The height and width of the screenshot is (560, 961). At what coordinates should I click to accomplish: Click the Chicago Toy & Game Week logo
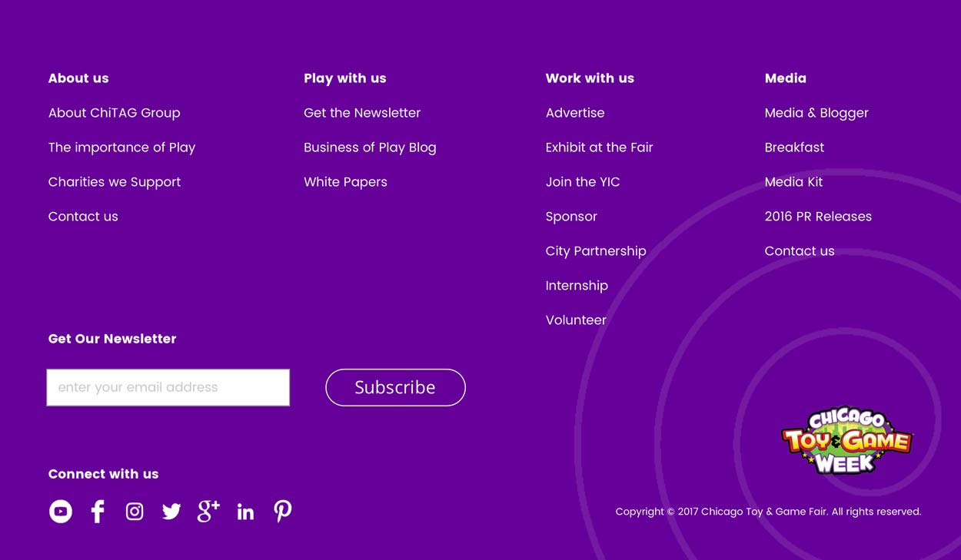(846, 440)
